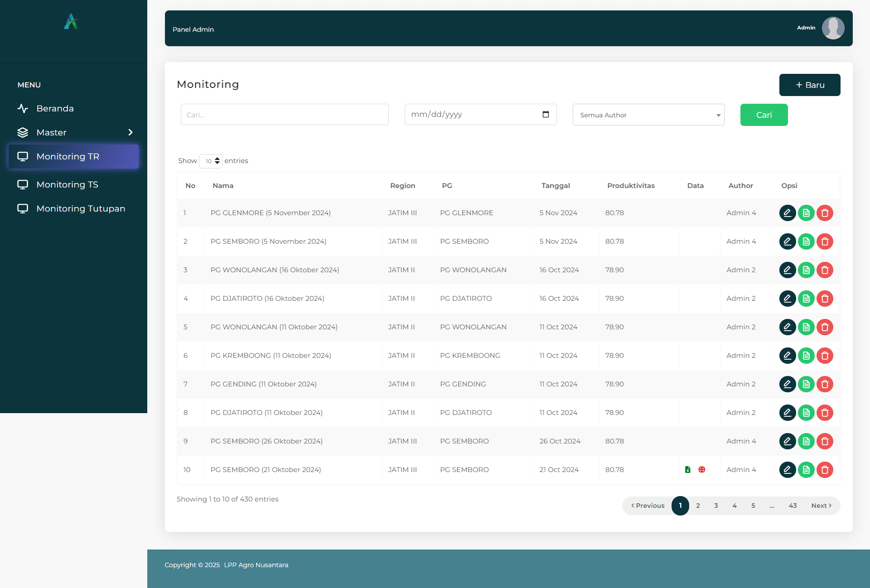Open the Admin profile avatar
The height and width of the screenshot is (588, 870).
833,28
